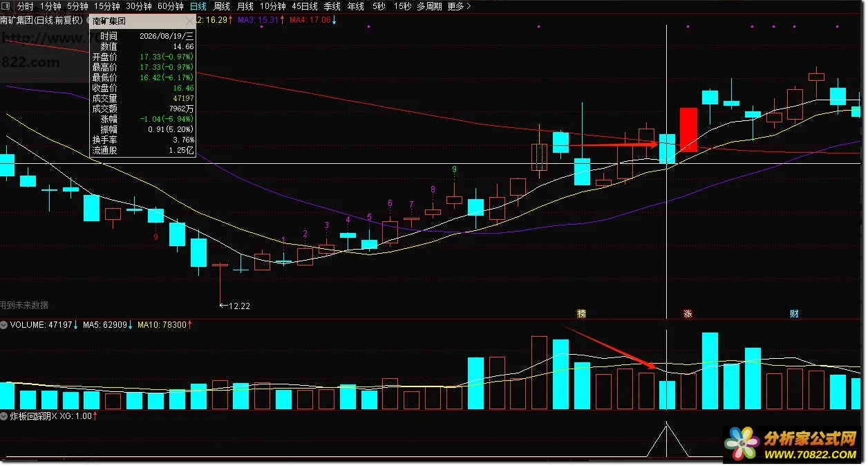Click the 南矿集团(日线 前复权) title dropdown

coord(44,20)
